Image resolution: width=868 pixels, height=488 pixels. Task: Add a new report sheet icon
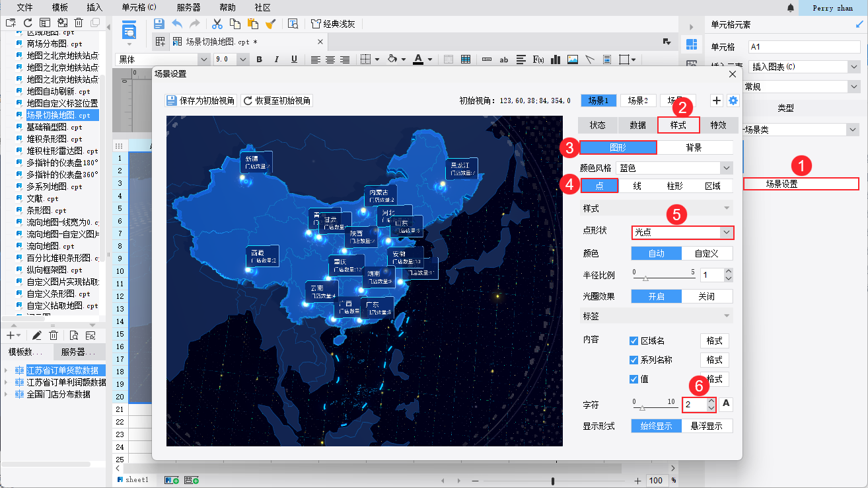(172, 480)
